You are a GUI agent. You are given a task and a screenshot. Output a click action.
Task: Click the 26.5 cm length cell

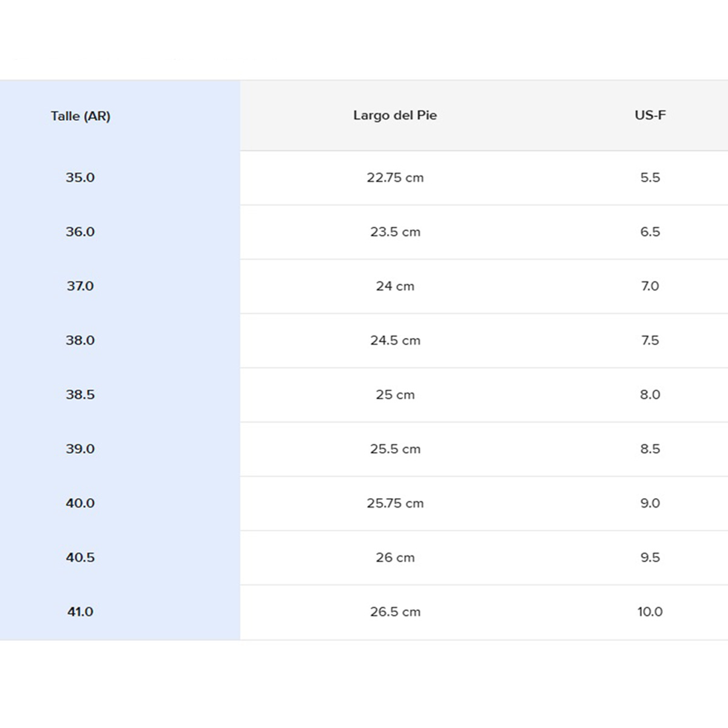pyautogui.click(x=395, y=612)
